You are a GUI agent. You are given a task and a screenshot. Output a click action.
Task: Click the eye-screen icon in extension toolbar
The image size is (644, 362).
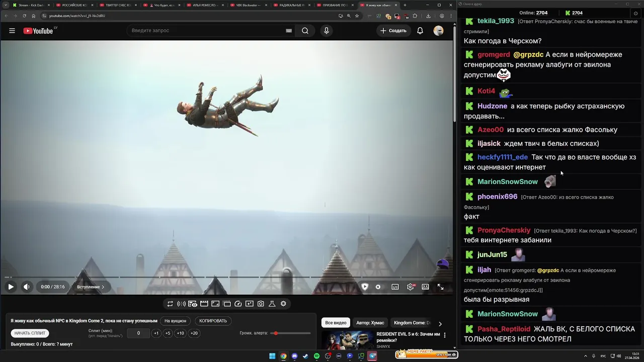(x=193, y=304)
